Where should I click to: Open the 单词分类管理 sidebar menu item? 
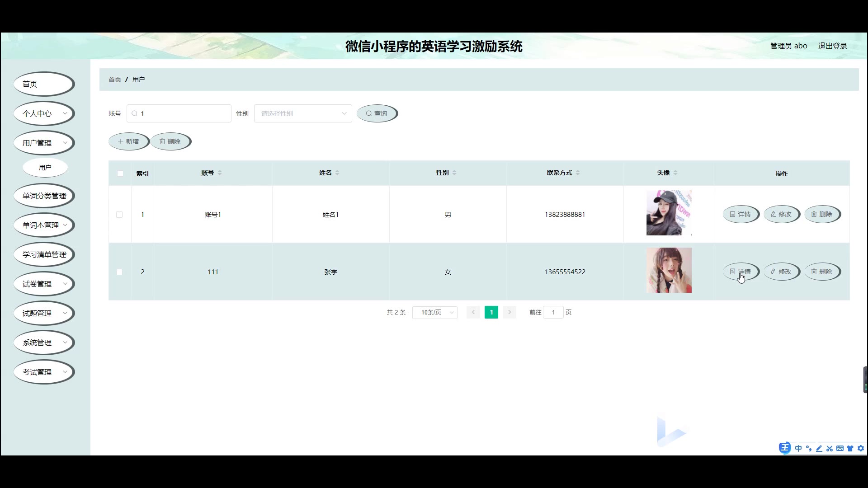(44, 196)
